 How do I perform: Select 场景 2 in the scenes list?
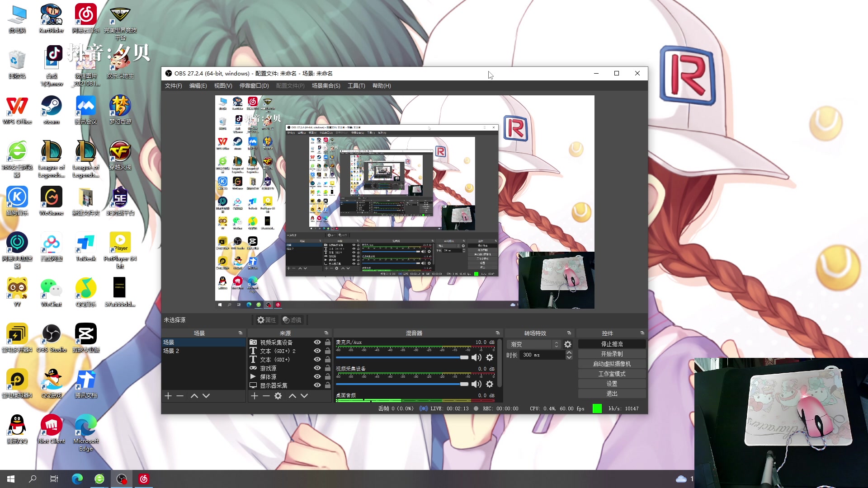coord(203,351)
